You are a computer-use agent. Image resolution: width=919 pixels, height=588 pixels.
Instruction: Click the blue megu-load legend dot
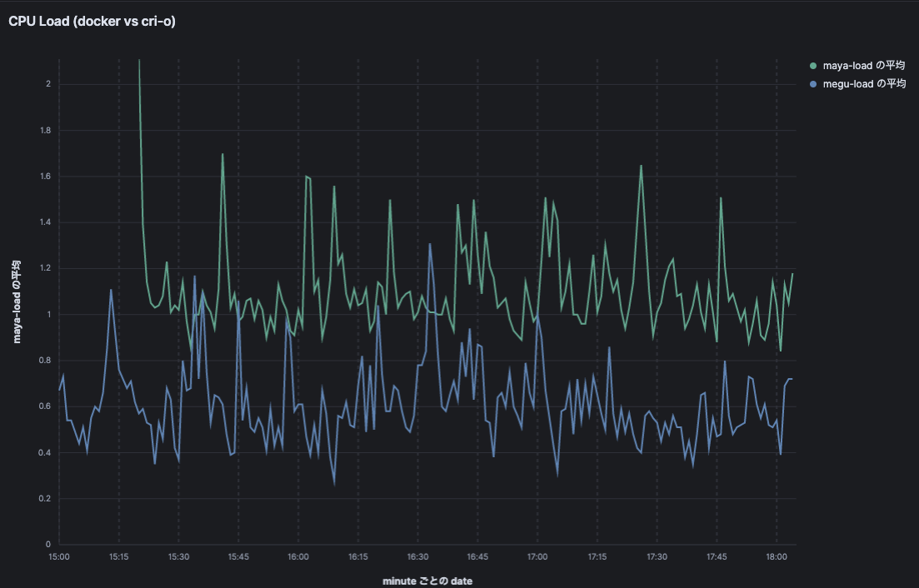click(x=813, y=84)
